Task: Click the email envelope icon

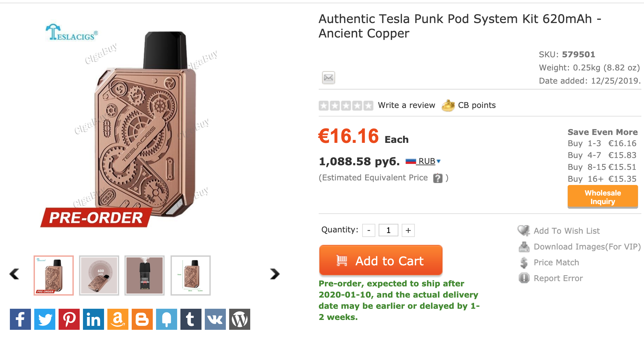Action: [x=328, y=78]
